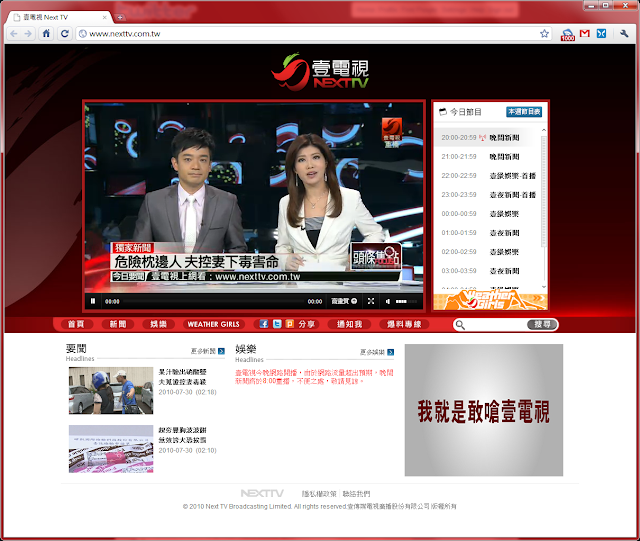Click the 我就是敢嗆壹電視 ad banner
This screenshot has height=541, width=640.
pos(484,410)
